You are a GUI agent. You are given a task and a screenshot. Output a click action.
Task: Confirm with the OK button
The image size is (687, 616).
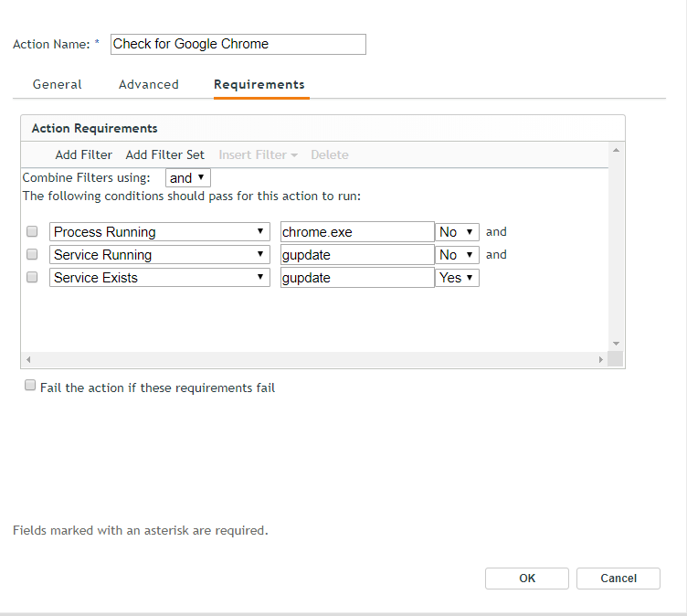[526, 579]
